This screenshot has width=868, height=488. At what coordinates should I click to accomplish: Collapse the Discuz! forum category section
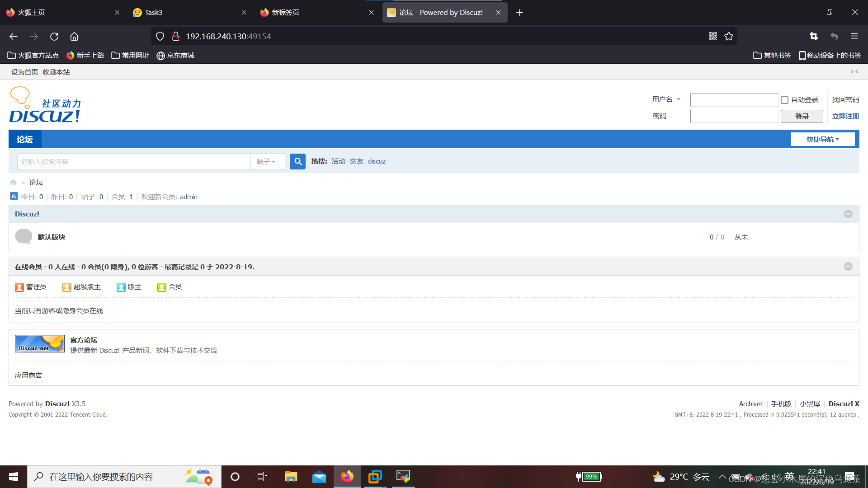pyautogui.click(x=848, y=214)
